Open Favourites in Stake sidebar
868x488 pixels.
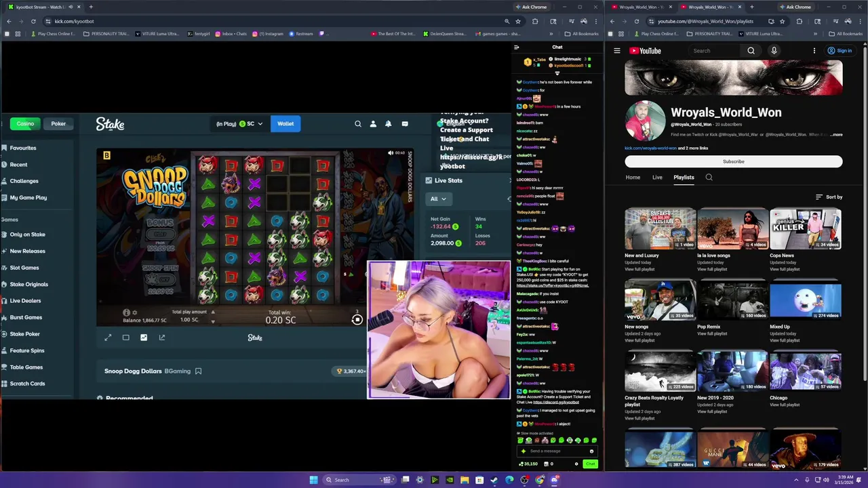coord(23,148)
